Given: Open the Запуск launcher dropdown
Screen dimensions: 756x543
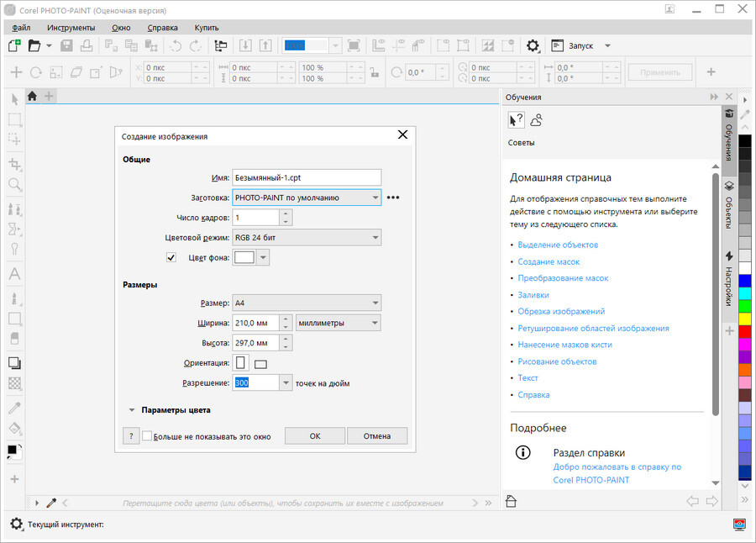Looking at the screenshot, I should [608, 46].
